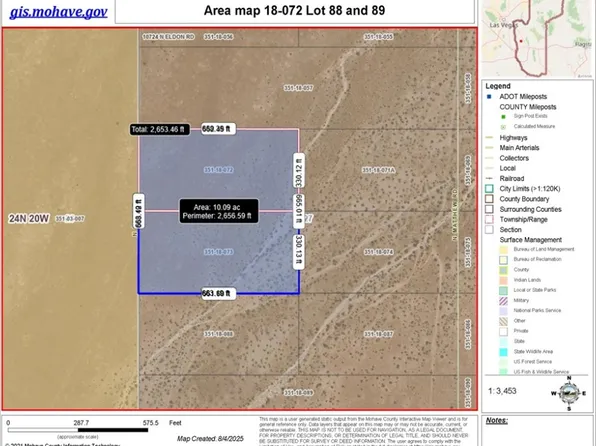Click parcel label 351-18-073
The width and height of the screenshot is (596, 446).
point(219,252)
